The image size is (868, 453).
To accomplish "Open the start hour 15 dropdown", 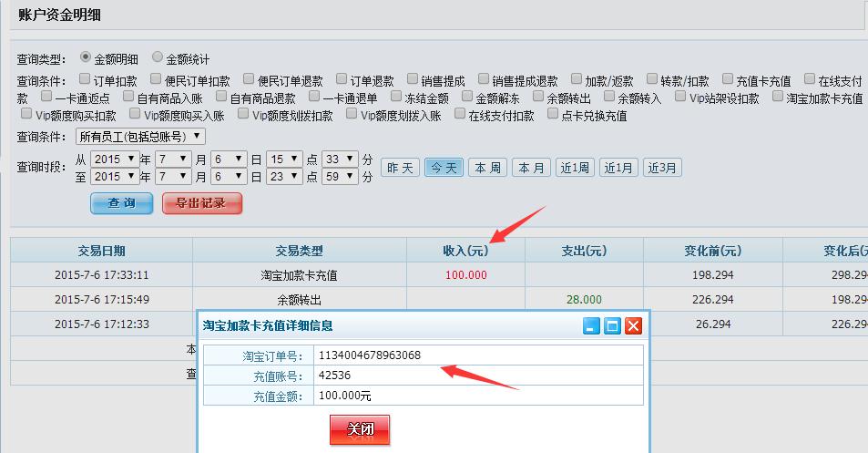I will 284,159.
